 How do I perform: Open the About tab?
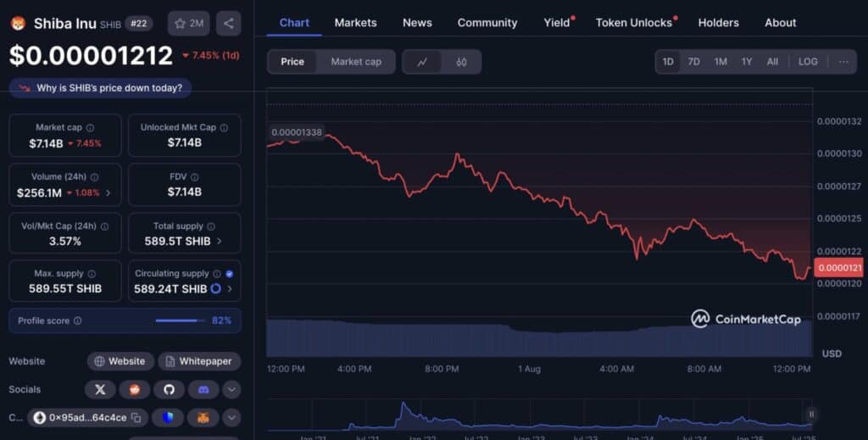coord(781,23)
